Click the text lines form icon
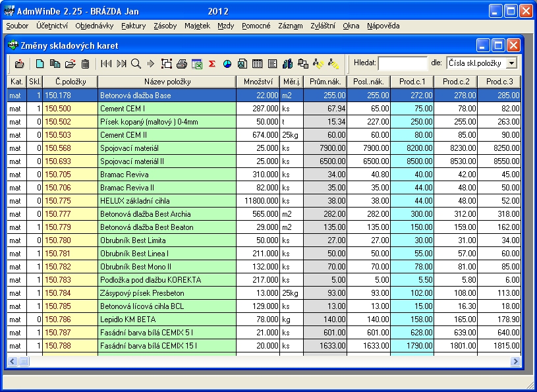 272,64
